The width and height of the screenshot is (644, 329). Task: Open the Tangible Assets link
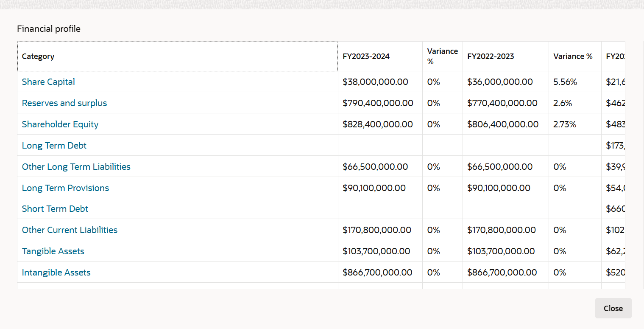53,251
